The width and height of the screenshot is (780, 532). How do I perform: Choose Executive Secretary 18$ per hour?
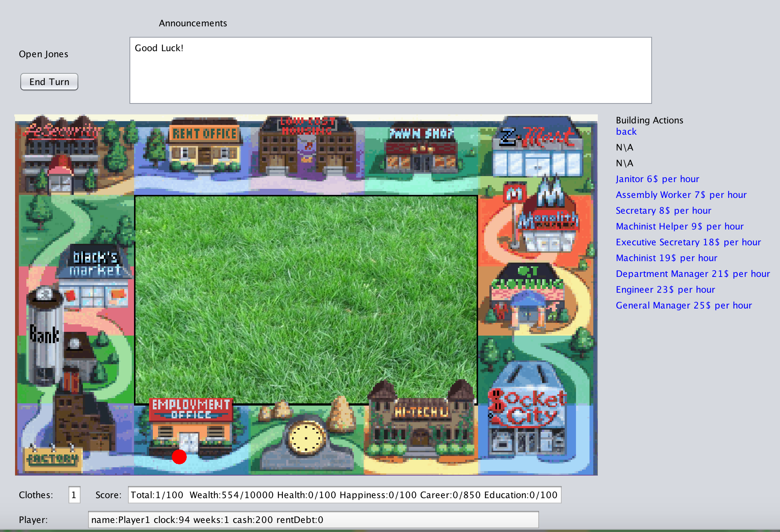688,242
